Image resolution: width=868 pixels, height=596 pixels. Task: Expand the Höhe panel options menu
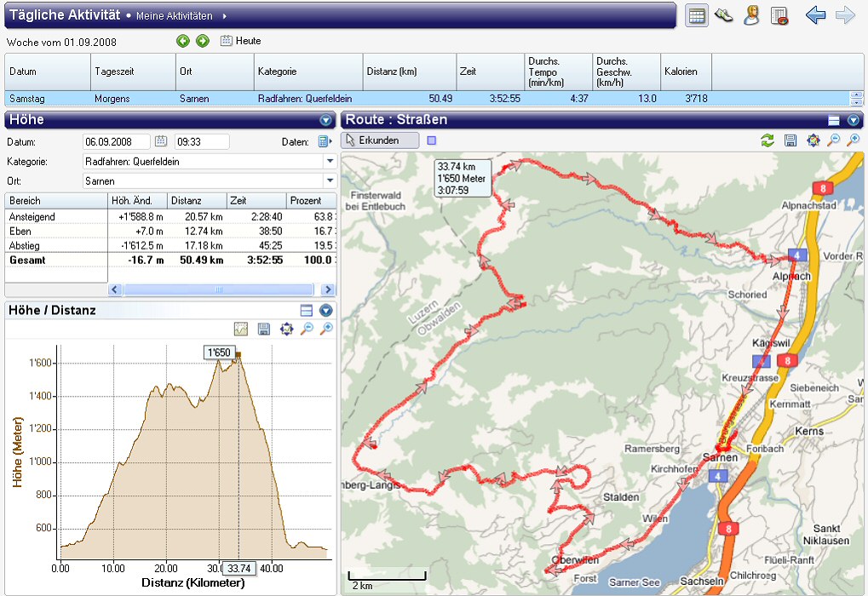point(325,120)
